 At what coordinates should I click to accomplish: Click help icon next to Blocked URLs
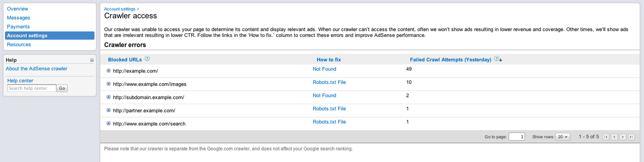(x=147, y=59)
